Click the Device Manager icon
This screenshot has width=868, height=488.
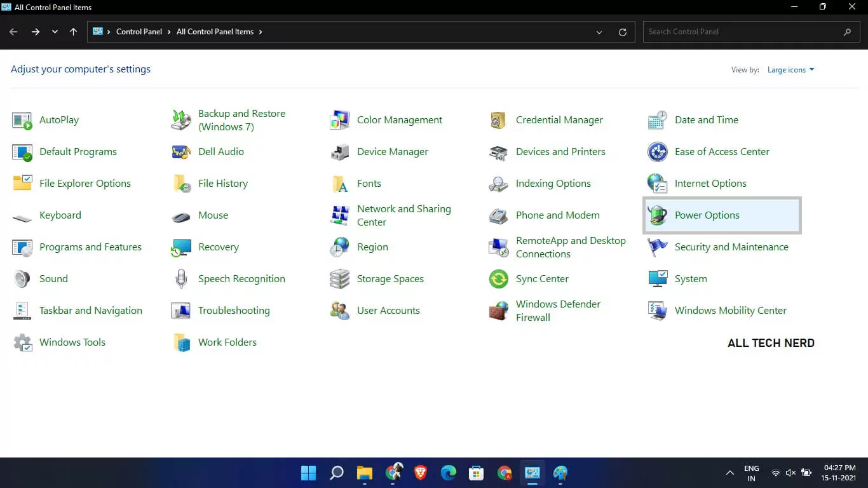pos(340,152)
